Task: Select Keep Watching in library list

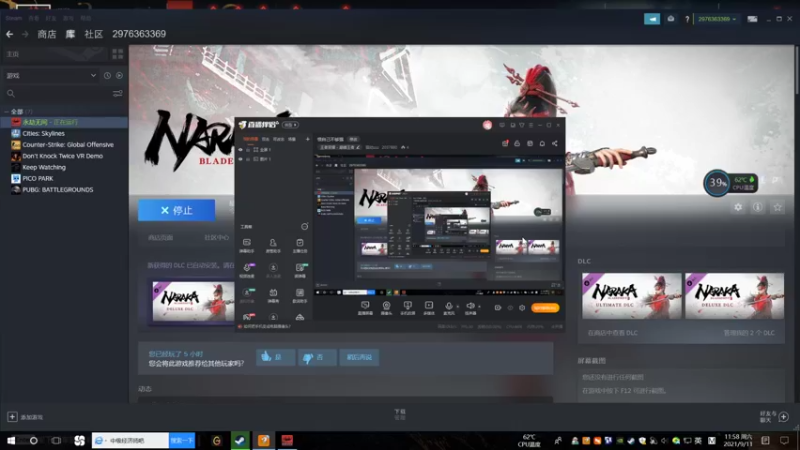Action: [x=64, y=167]
